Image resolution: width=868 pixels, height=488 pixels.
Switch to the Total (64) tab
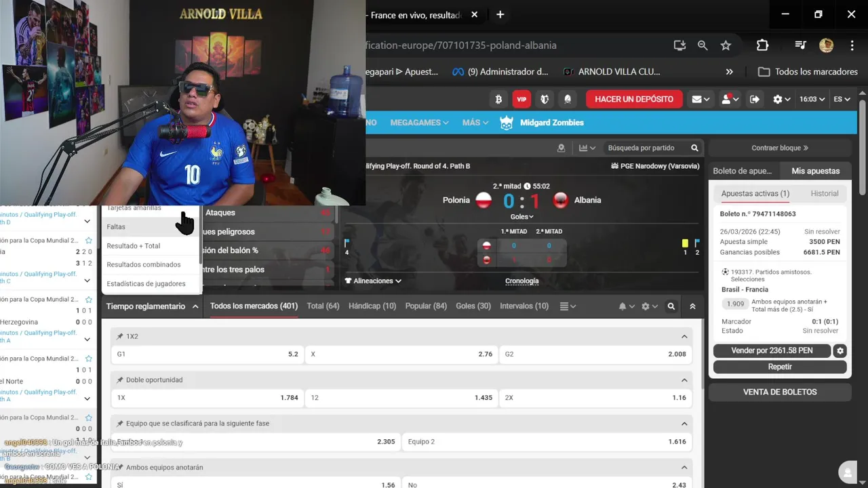(323, 306)
